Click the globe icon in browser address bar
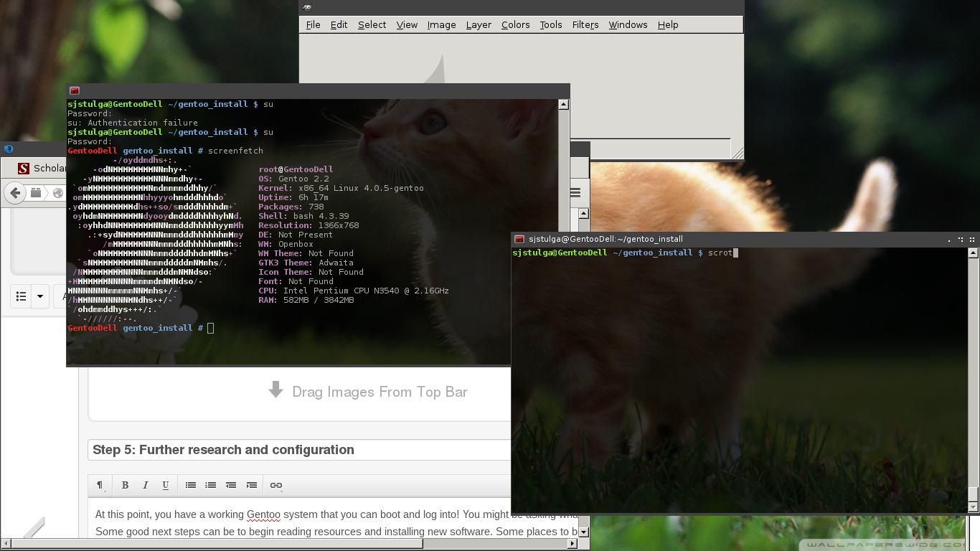 click(x=57, y=193)
